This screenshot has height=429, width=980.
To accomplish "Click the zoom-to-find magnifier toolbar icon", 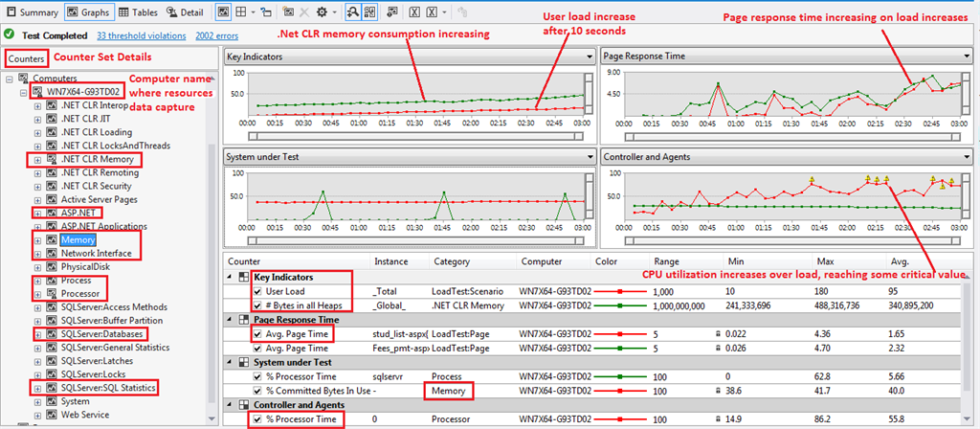I will tap(352, 13).
